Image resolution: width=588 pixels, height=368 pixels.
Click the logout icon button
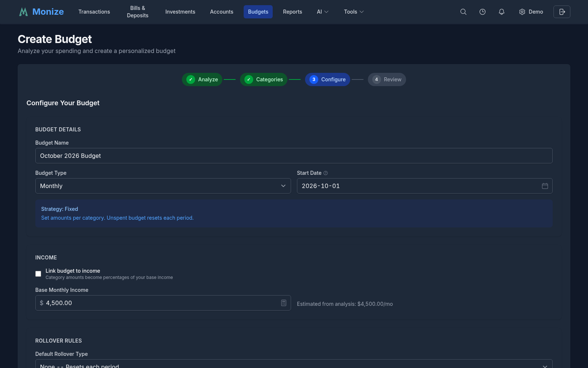pyautogui.click(x=562, y=12)
